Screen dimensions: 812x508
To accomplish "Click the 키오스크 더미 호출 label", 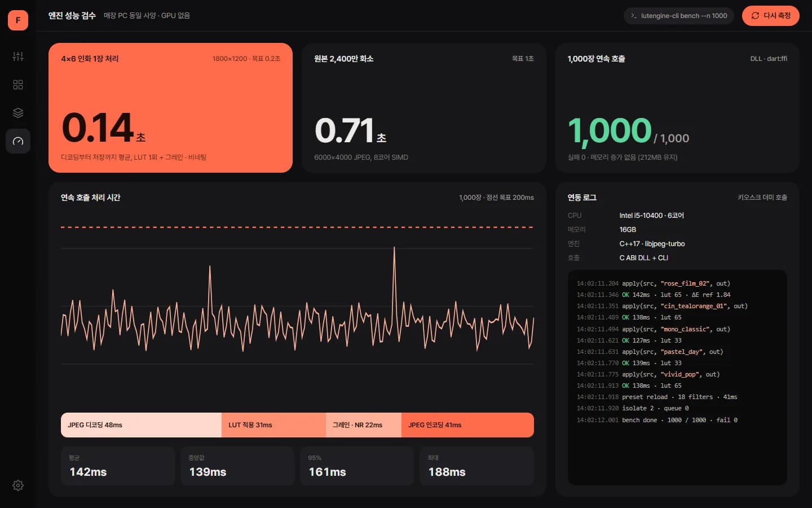I will pos(762,198).
